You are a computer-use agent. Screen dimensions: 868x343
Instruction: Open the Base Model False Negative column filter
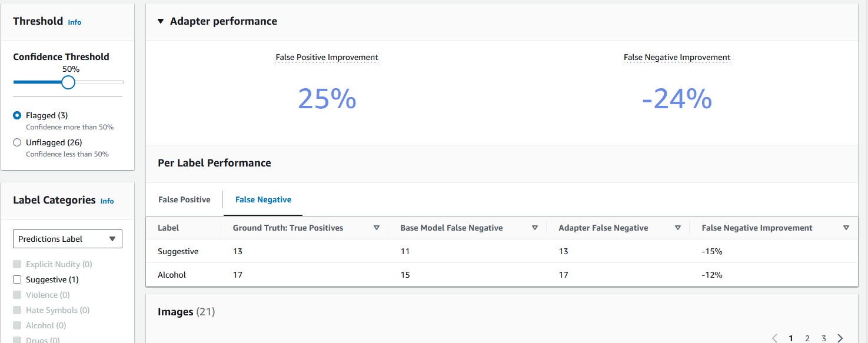535,228
